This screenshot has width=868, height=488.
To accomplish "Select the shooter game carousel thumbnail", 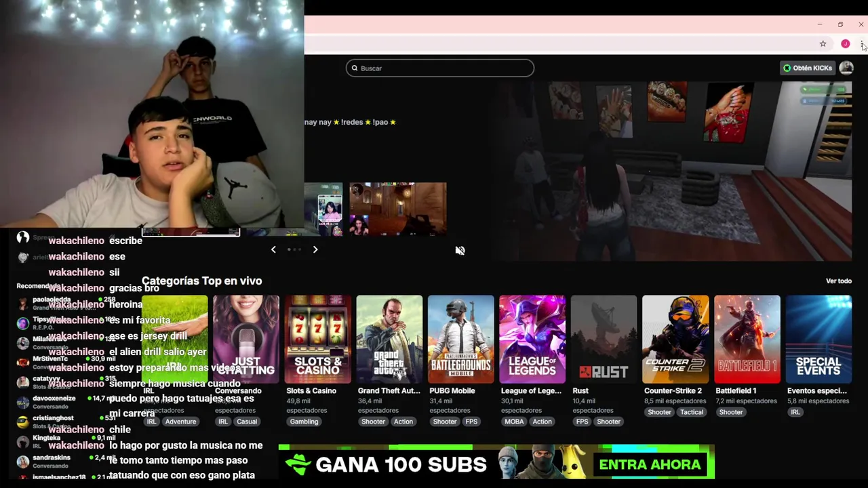I will (x=398, y=209).
